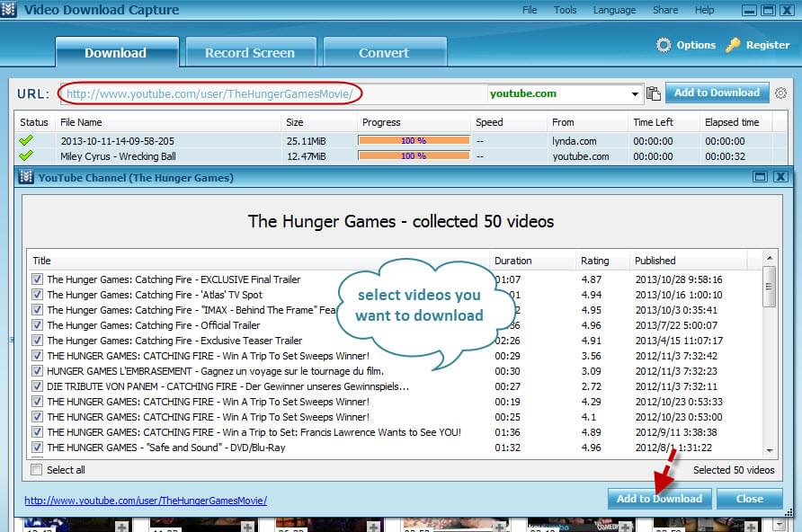The width and height of the screenshot is (802, 532).
Task: Click the From column header
Action: click(587, 122)
